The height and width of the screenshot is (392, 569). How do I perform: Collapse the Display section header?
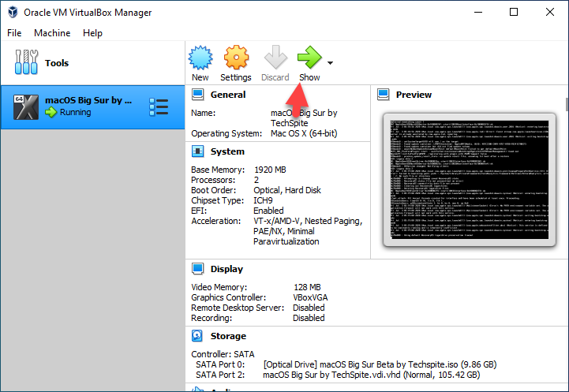point(226,269)
